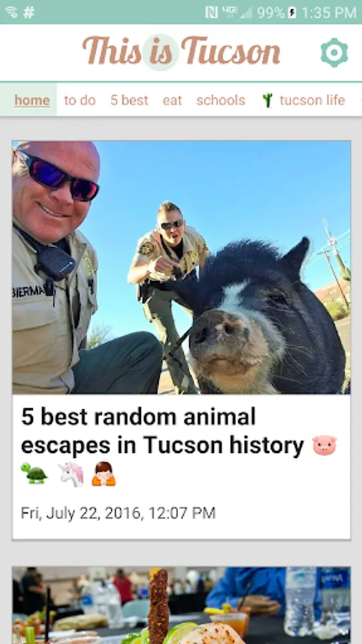This screenshot has width=362, height=644.
Task: Go to the eat tab
Action: click(x=172, y=100)
